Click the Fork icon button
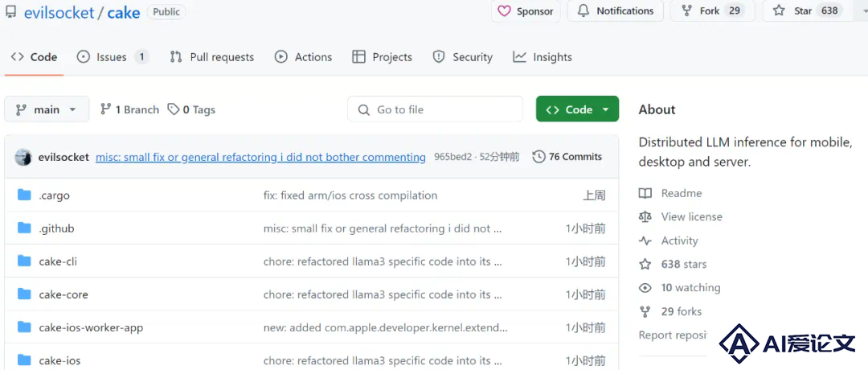Screen dimensions: 868x370 [686, 10]
